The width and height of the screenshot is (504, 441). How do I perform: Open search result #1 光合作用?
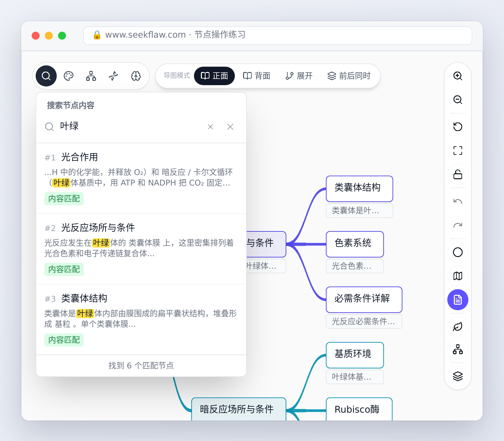(141, 178)
